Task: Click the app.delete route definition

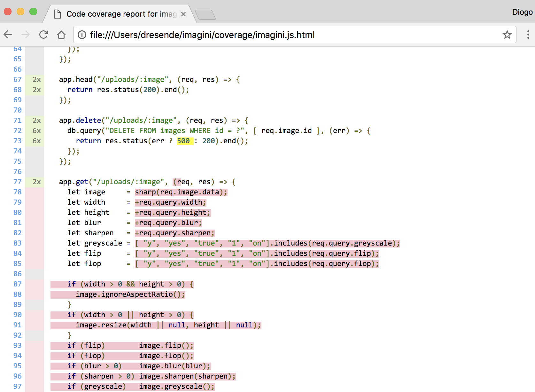Action: (x=153, y=121)
